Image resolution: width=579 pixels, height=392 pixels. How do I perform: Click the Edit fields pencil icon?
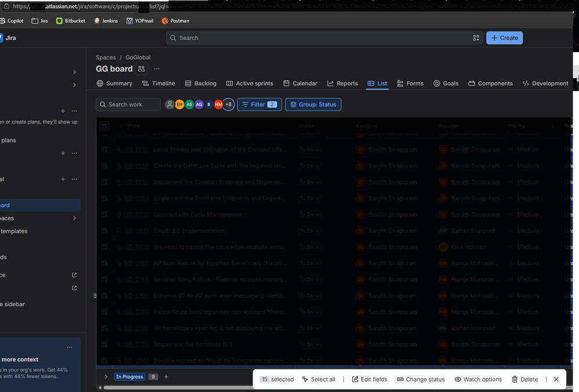355,379
